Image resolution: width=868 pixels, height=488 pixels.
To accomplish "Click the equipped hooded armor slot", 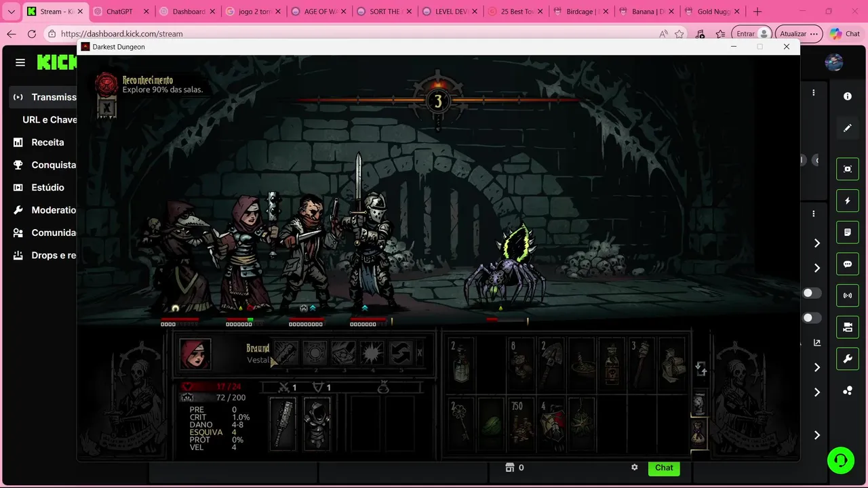I will [x=317, y=424].
